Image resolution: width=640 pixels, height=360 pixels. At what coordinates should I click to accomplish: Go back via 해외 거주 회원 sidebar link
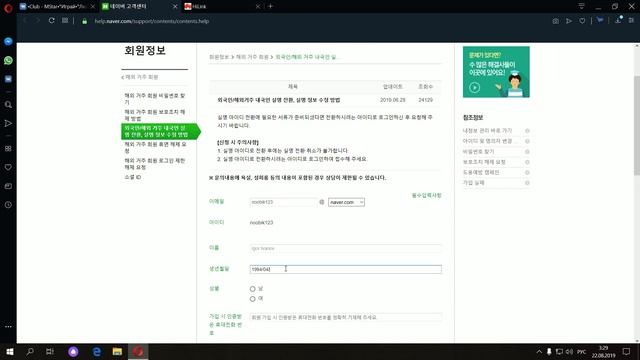(x=140, y=77)
